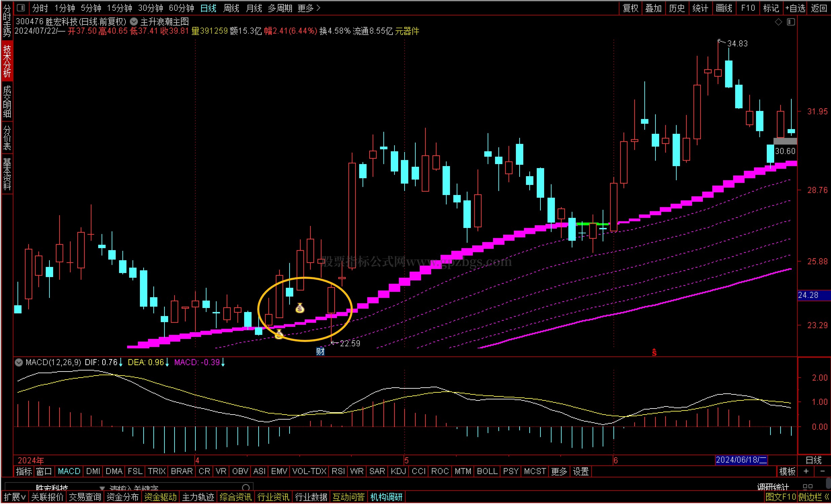Click the 指标 tab in the indicator bar
Viewport: 831px width, 504px height.
tap(24, 471)
